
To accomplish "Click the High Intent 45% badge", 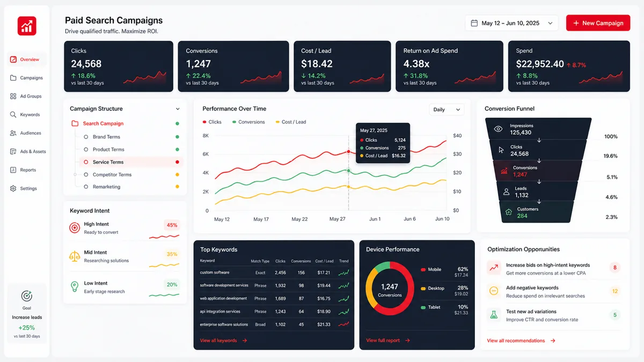I will tap(172, 225).
